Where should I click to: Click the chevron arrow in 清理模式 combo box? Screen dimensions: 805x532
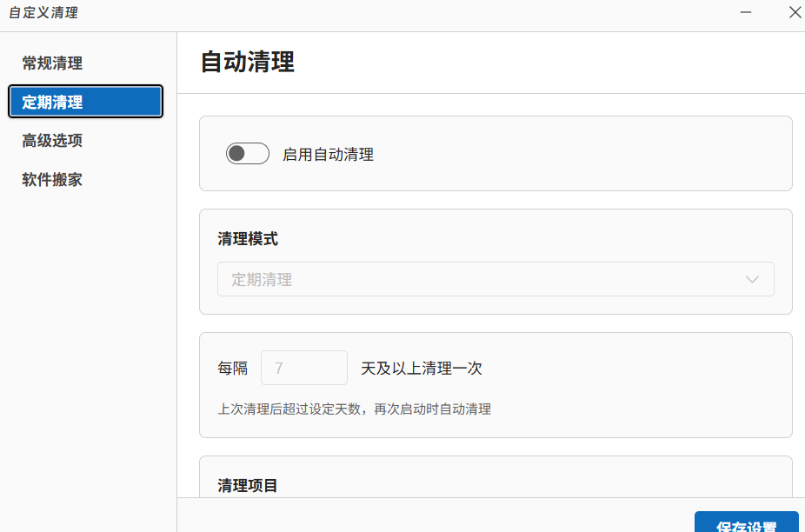(x=752, y=279)
